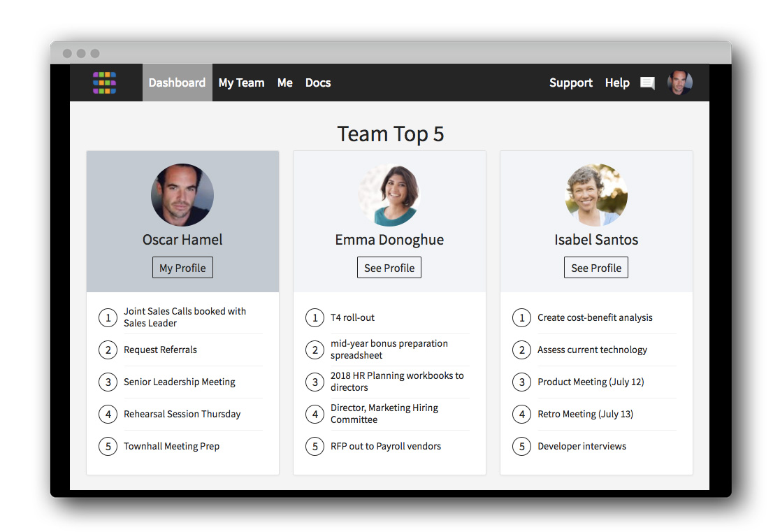
Task: See Isabel Santos's profile
Action: coord(596,268)
